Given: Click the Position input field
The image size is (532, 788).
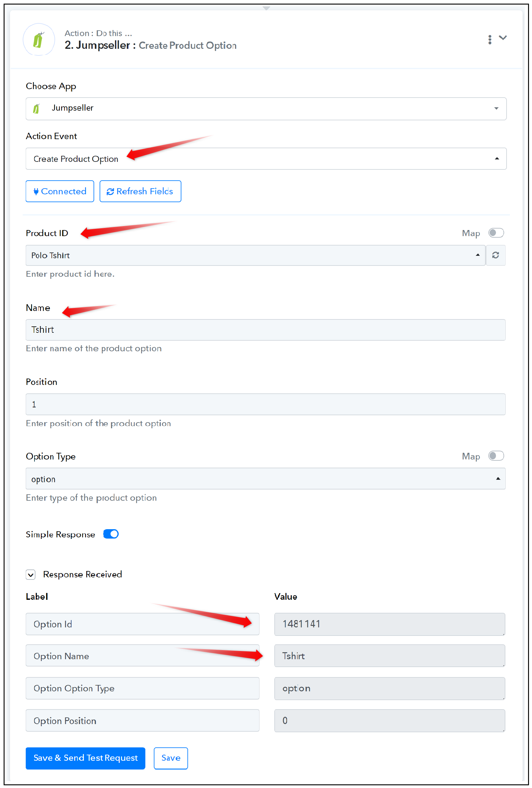Looking at the screenshot, I should (265, 404).
